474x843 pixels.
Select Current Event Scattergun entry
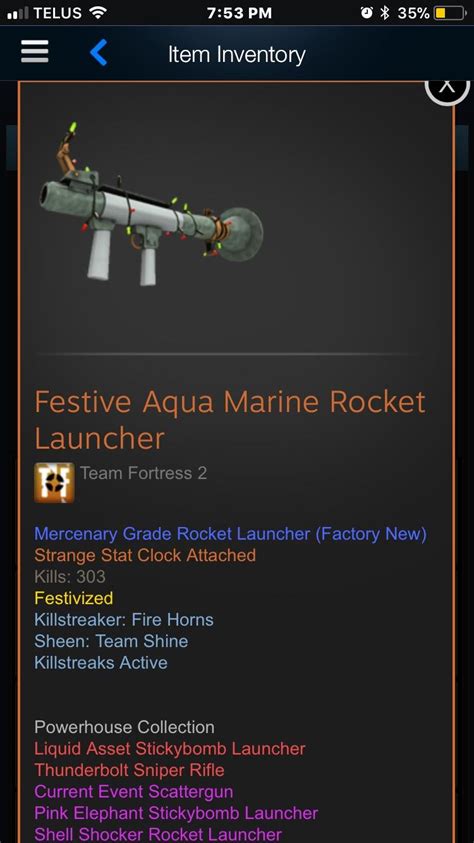pyautogui.click(x=134, y=791)
